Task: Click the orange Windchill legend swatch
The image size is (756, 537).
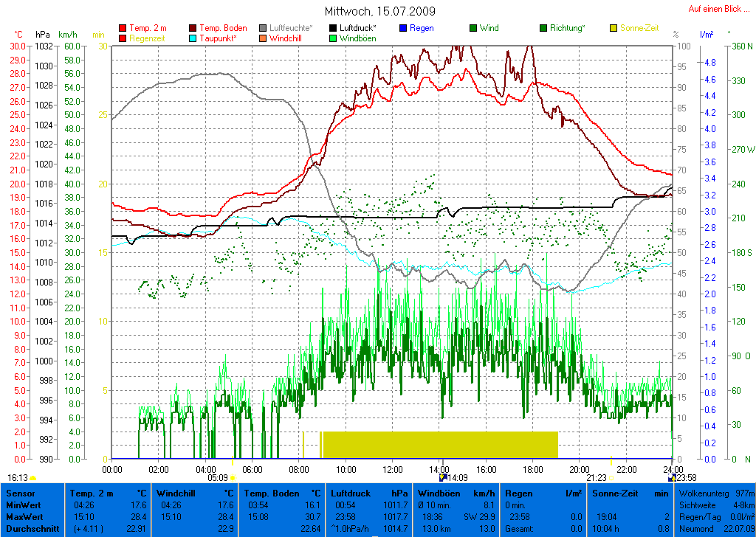Action: (264, 38)
